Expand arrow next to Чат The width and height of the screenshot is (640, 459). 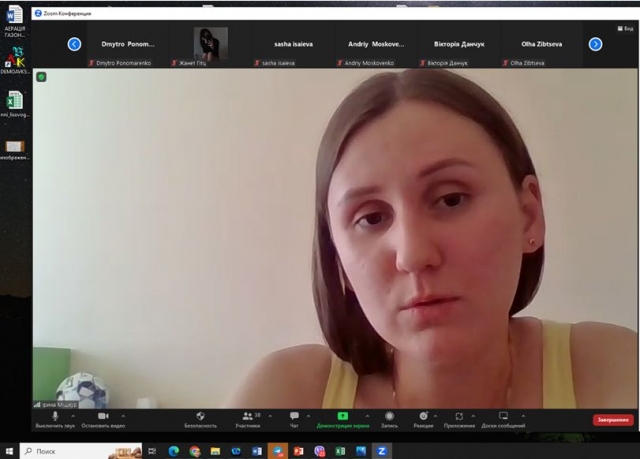click(x=308, y=416)
